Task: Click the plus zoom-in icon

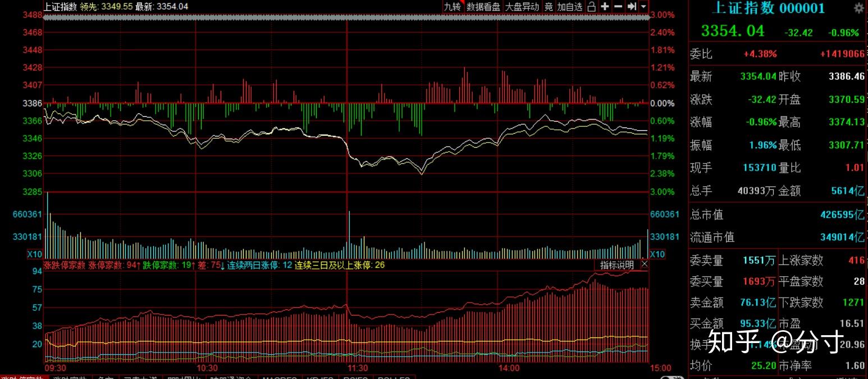Action: pyautogui.click(x=605, y=7)
